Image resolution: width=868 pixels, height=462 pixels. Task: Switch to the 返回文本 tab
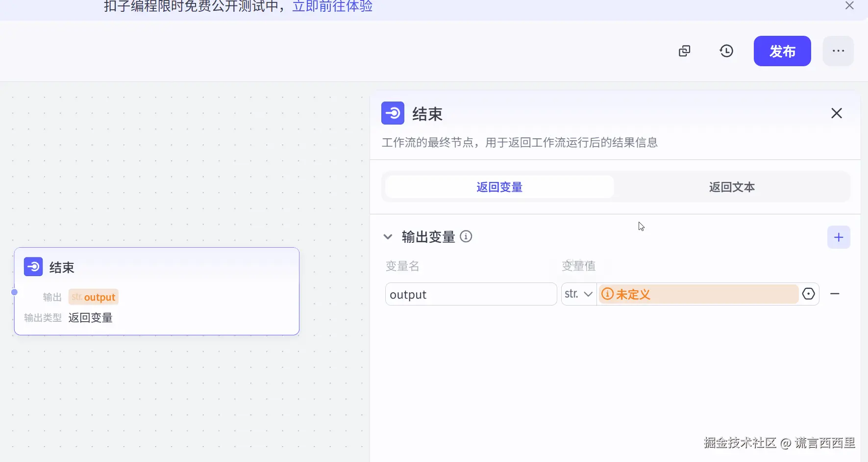[x=731, y=187]
